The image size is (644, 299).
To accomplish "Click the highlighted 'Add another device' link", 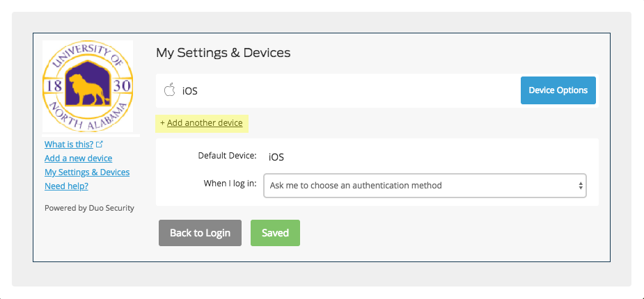I will [x=205, y=123].
